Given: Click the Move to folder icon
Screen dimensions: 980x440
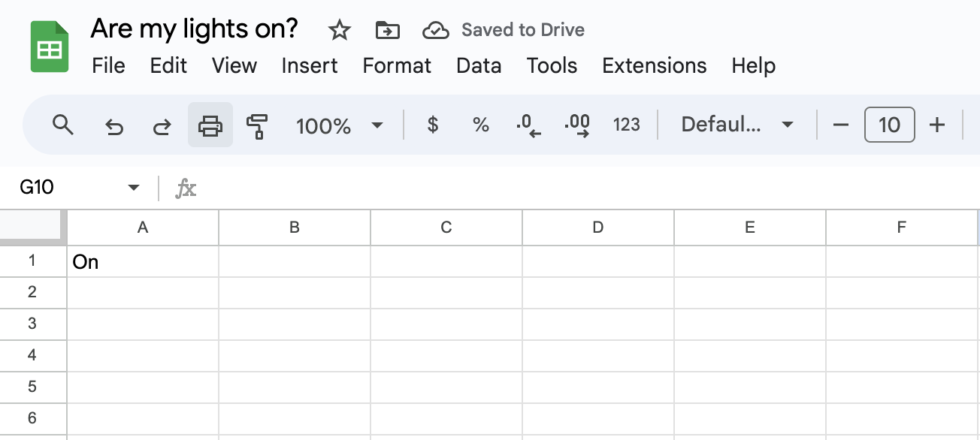Looking at the screenshot, I should (x=387, y=30).
